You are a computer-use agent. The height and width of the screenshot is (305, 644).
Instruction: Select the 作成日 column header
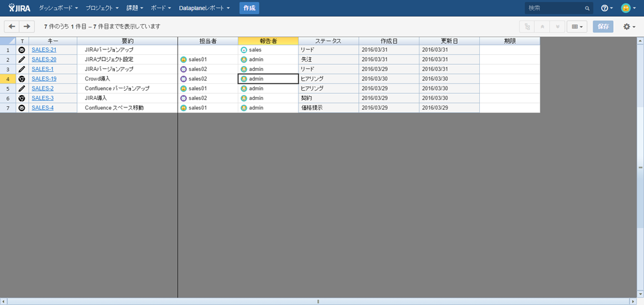[x=389, y=41]
